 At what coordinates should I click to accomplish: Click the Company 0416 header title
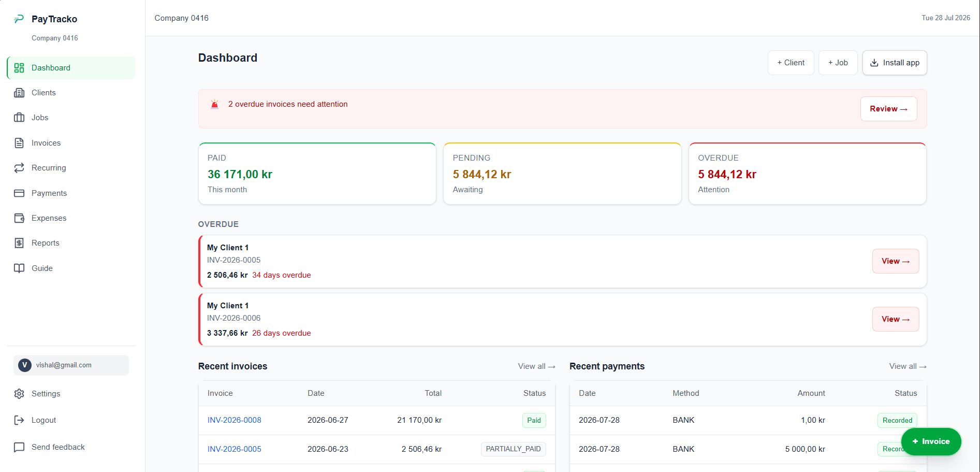tap(182, 18)
